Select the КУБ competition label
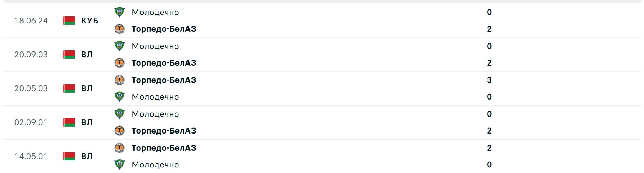Viewport: 644px width, 173px height. pyautogui.click(x=90, y=21)
